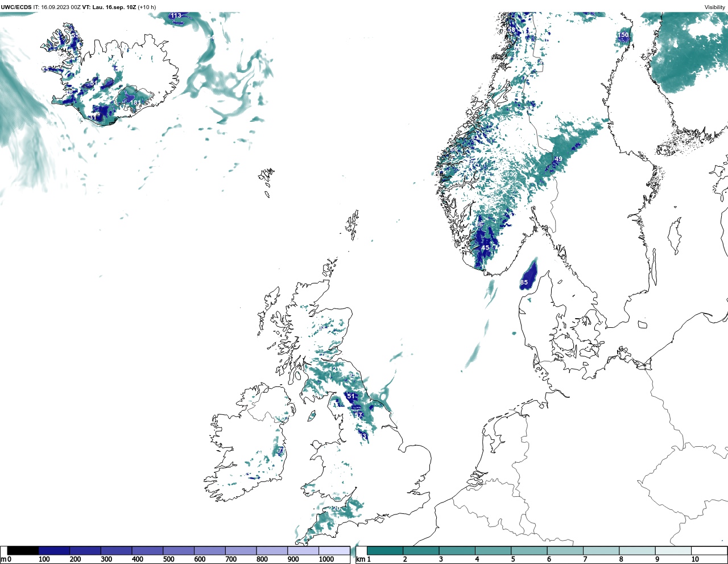The height and width of the screenshot is (564, 728).
Task: Click the 'm' unit label of left legend
Action: (3, 559)
